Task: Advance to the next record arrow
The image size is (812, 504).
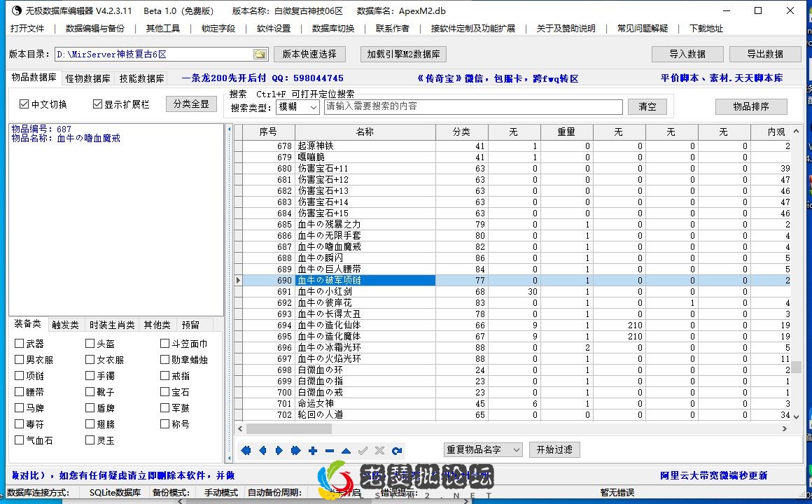Action: coord(278,451)
